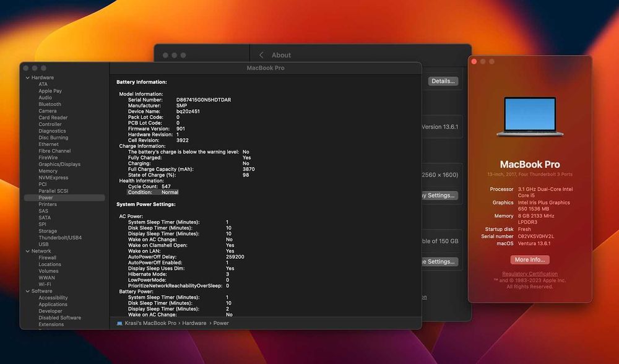This screenshot has height=364, width=619.
Task: Open Camera hardware entry
Action: pyautogui.click(x=48, y=111)
